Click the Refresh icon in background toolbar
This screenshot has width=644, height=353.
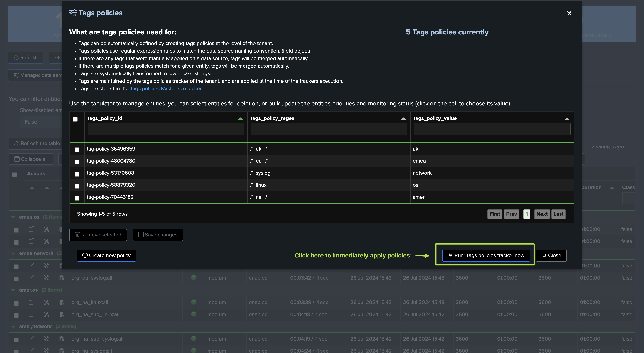16,57
